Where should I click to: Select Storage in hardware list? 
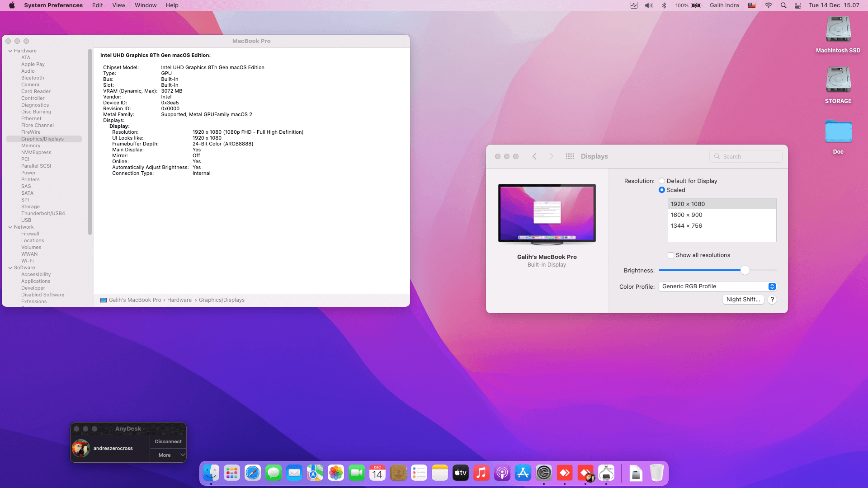pyautogui.click(x=30, y=206)
